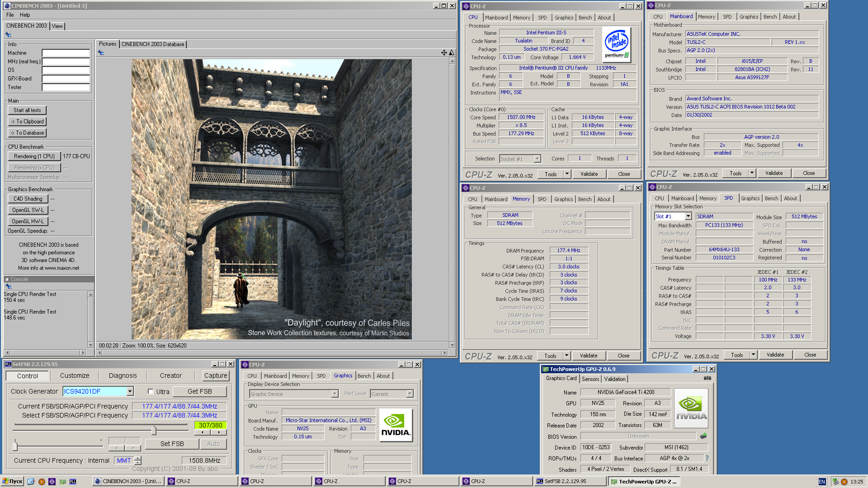Open the Graphic Device dropdown
868x488 pixels.
[x=335, y=394]
